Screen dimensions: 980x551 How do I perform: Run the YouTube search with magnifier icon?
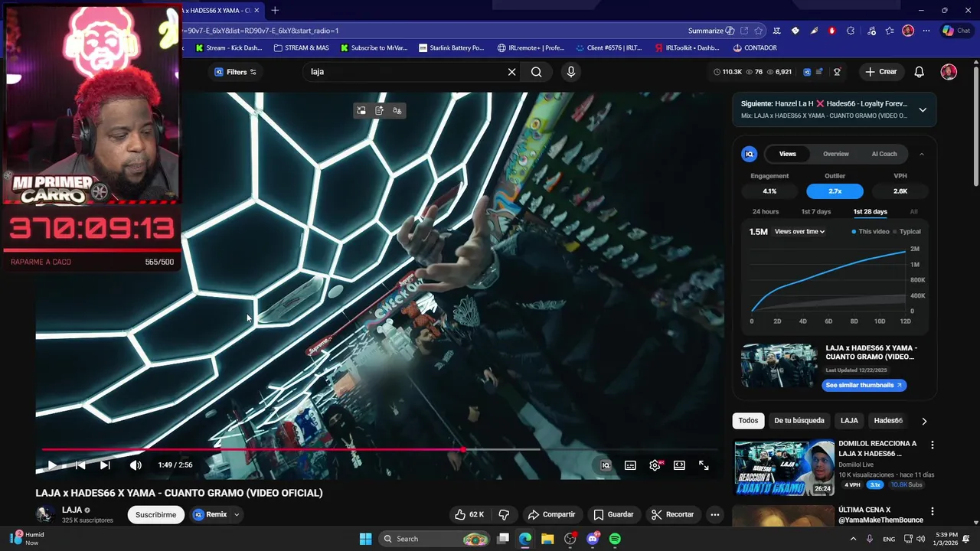point(537,72)
